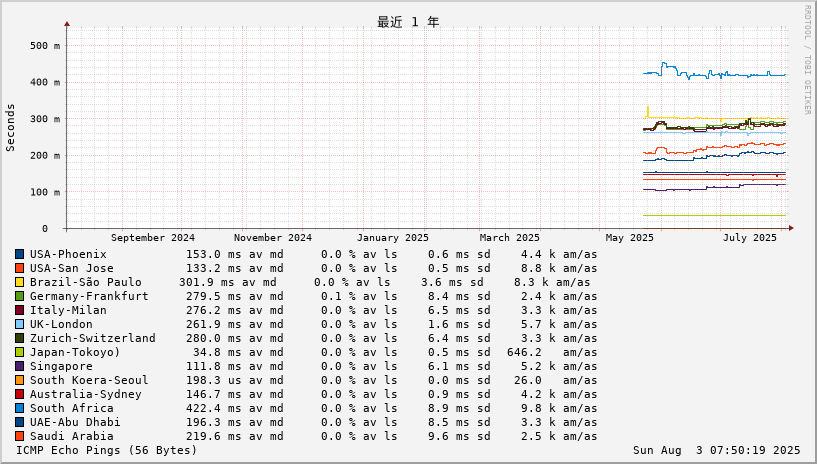Select the 'Japan-Tokoyo)' legend label
The image size is (817, 464).
(75, 353)
